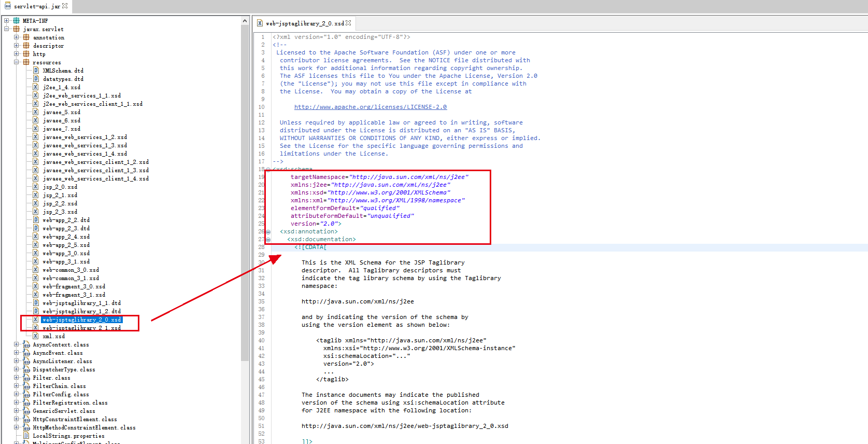The width and height of the screenshot is (868, 444).
Task: Expand the Filter.class node
Action: click(17, 378)
